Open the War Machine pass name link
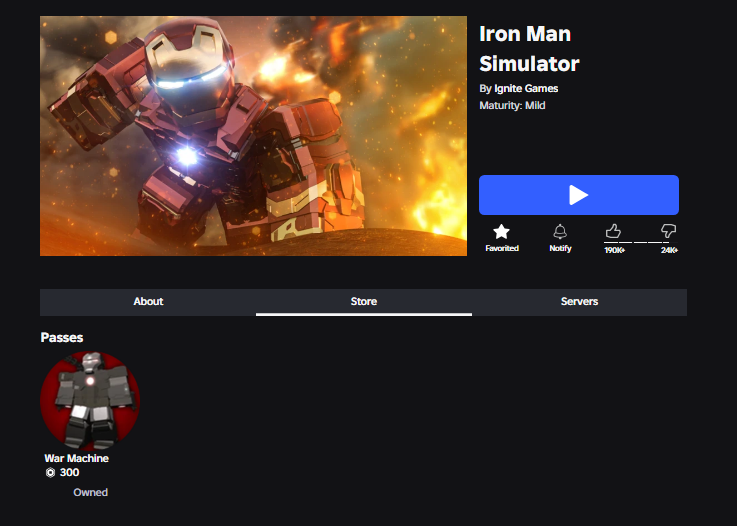This screenshot has height=526, width=737. pos(77,458)
